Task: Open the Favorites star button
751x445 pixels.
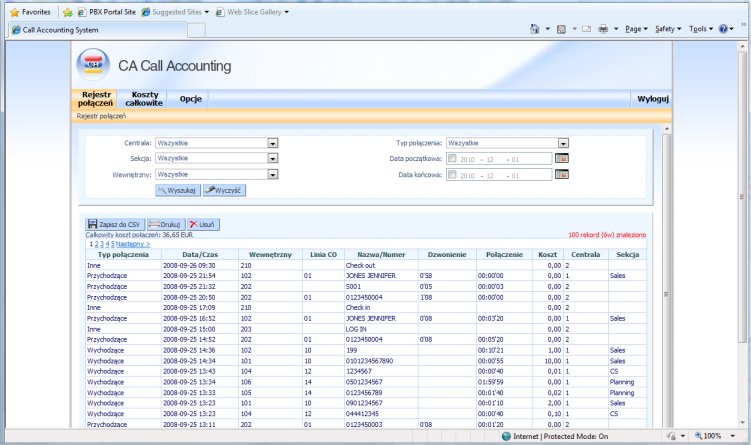Action: [30, 12]
